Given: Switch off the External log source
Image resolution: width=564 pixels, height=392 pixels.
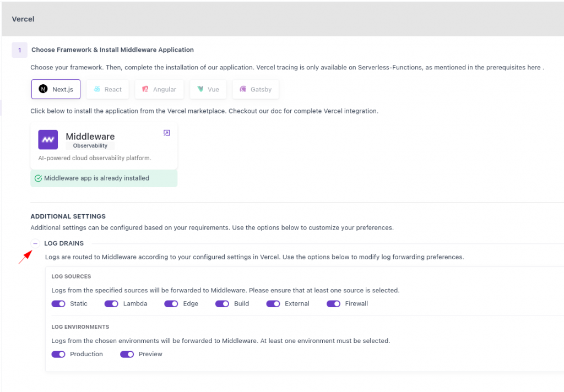Looking at the screenshot, I should coord(273,304).
